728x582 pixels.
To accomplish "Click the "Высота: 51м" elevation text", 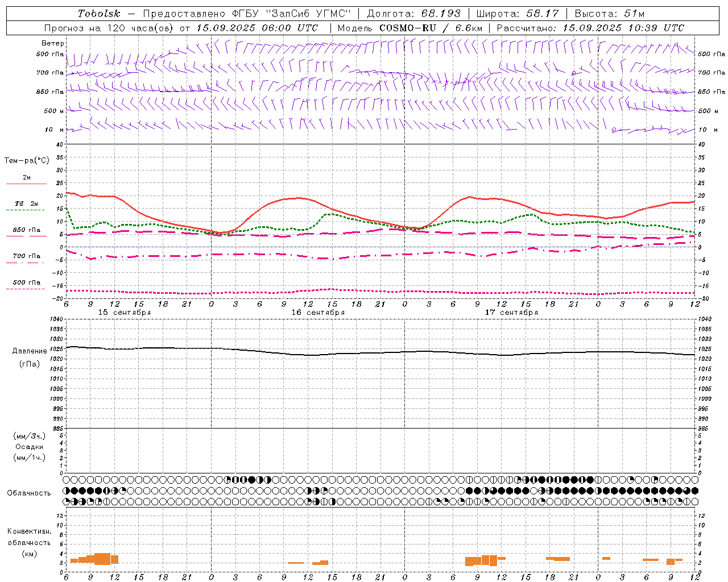I will (610, 14).
